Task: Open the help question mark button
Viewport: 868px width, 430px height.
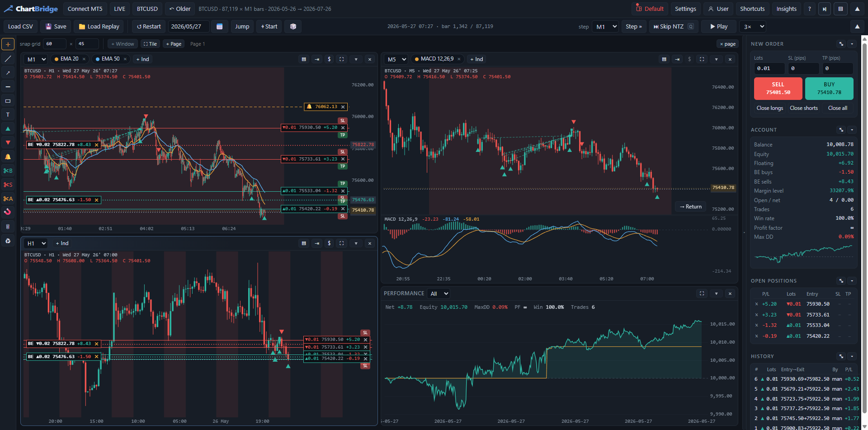Action: [x=810, y=9]
